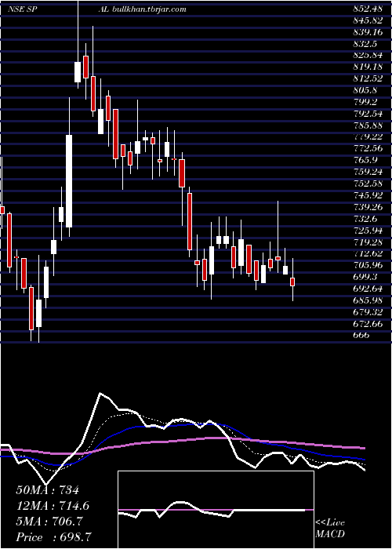Click the 745.92 price axis label
The height and width of the screenshot is (549, 392).
tap(367, 195)
